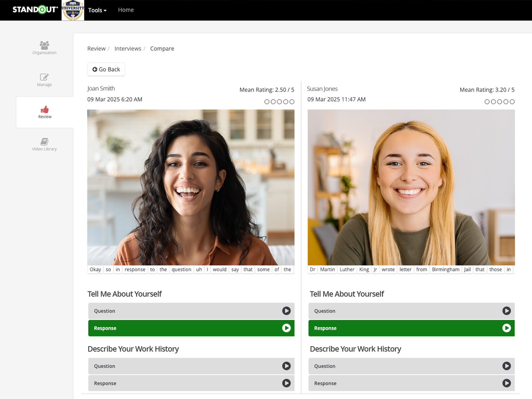The width and height of the screenshot is (532, 399).
Task: Select the Review thumbs-up icon
Action: [x=45, y=110]
